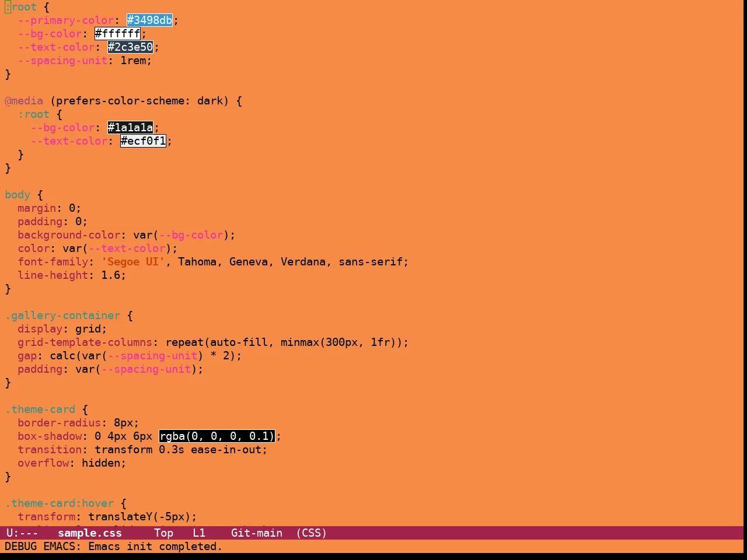Viewport: 747px width, 560px height.
Task: Click sample.css buffer name in mode line
Action: point(90,533)
